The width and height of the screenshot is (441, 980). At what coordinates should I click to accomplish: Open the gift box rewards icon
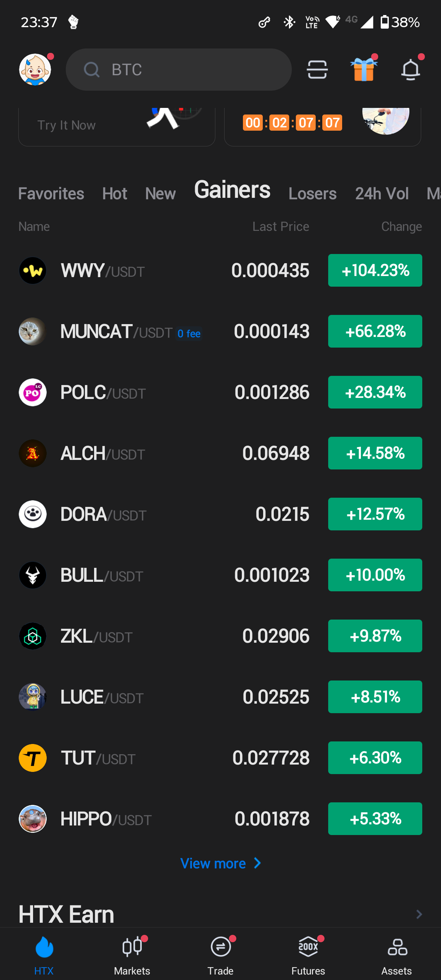point(364,70)
